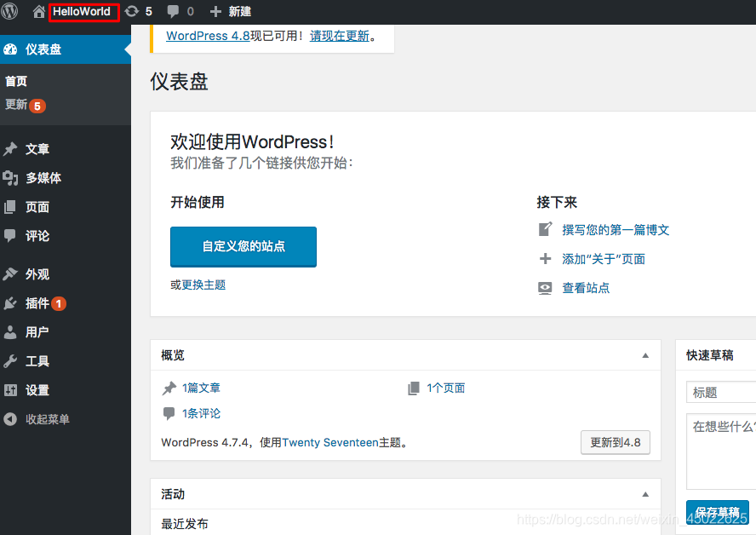Click the 自定义您的站点 button

(x=243, y=246)
